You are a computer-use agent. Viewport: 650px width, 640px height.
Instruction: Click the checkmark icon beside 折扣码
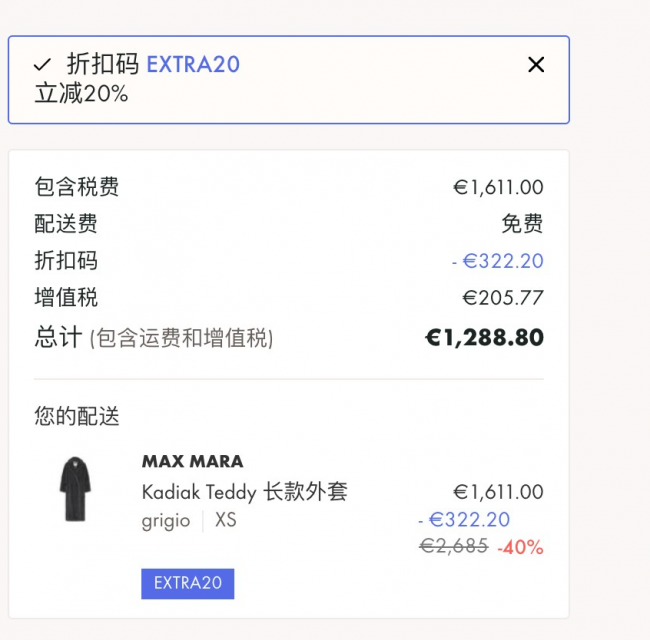(42, 65)
